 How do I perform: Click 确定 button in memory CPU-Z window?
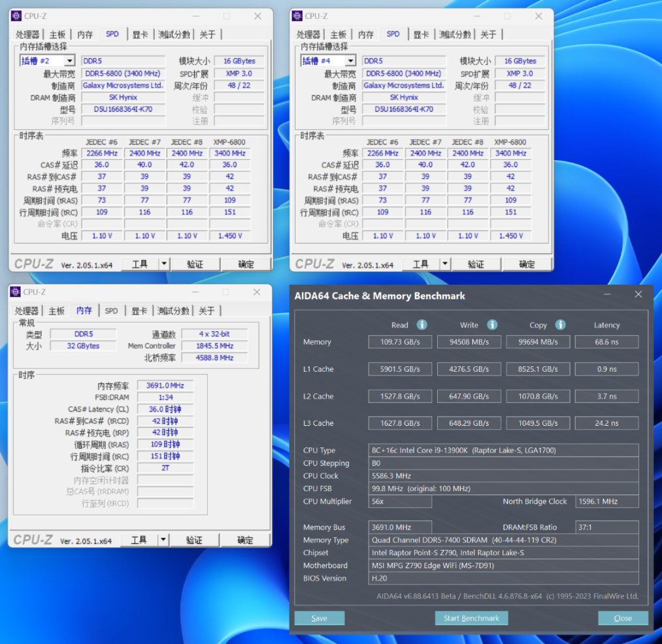coord(245,539)
